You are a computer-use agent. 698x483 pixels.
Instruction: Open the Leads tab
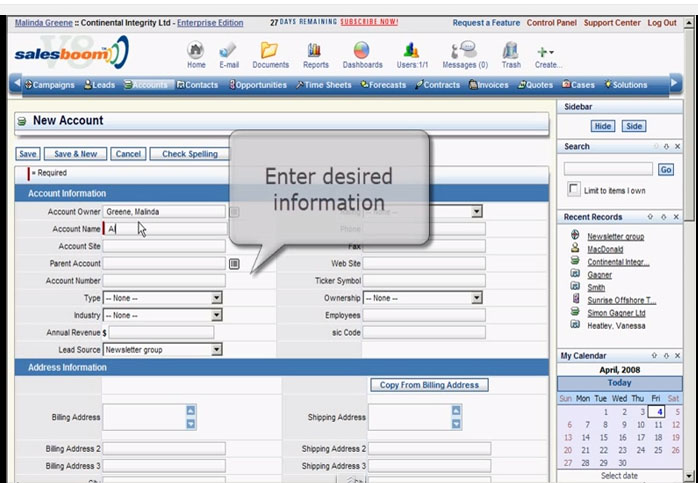100,85
